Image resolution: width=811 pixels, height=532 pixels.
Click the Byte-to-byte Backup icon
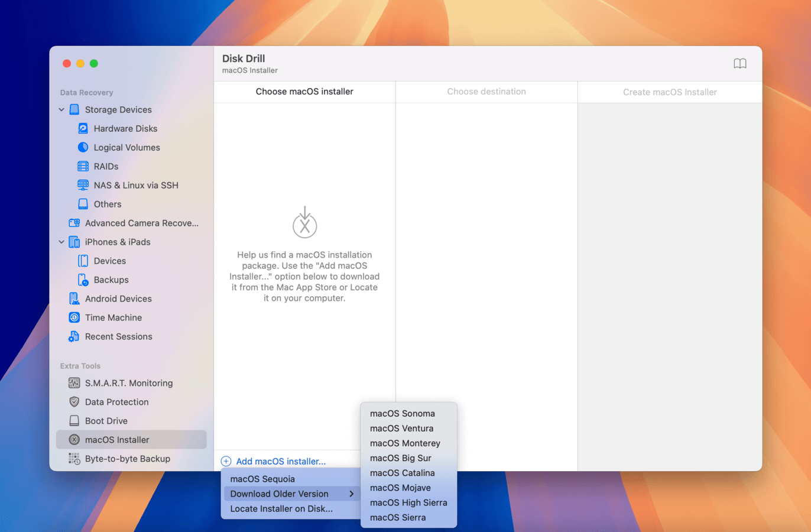pyautogui.click(x=74, y=459)
